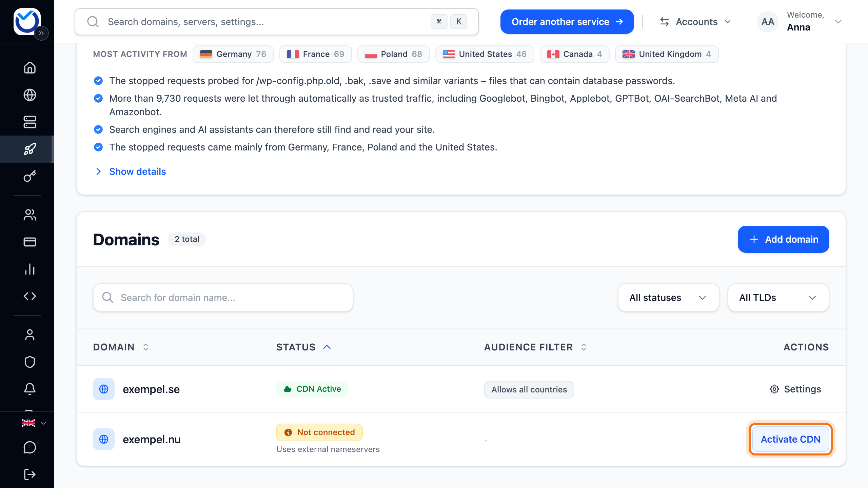Click the logout icon in sidebar
The width and height of the screenshot is (868, 488).
[x=30, y=474]
